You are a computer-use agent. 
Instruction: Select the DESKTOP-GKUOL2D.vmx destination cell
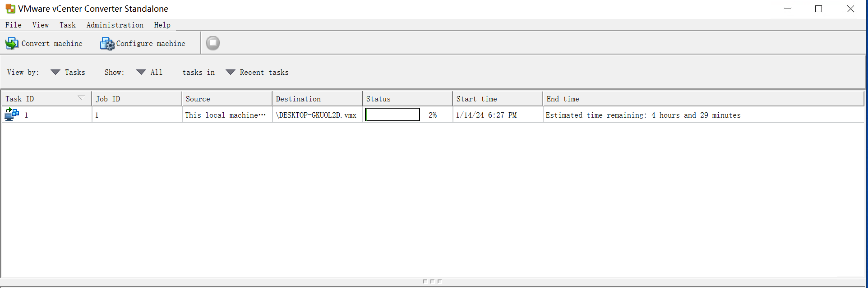[317, 115]
